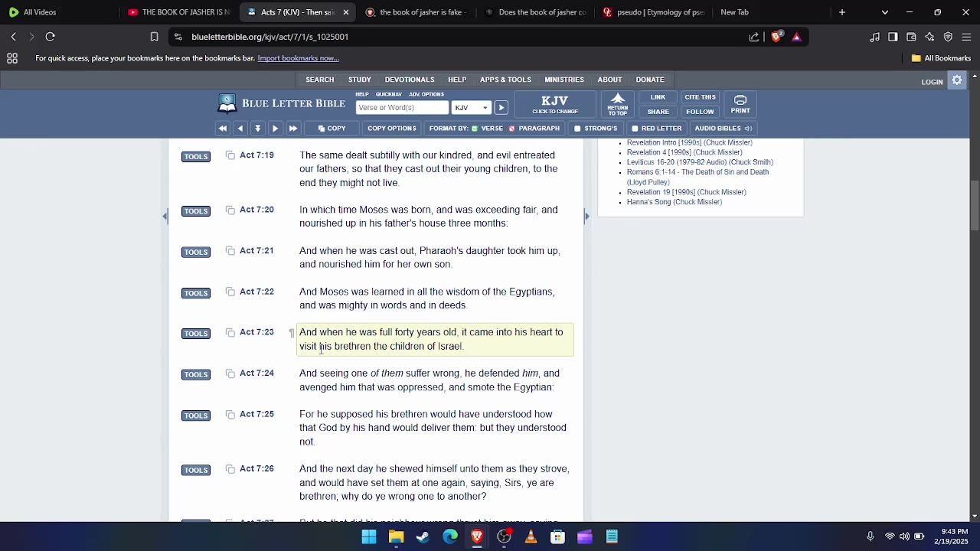Jump to next chapter with double-right arrows
This screenshot has width=980, height=551.
point(292,129)
